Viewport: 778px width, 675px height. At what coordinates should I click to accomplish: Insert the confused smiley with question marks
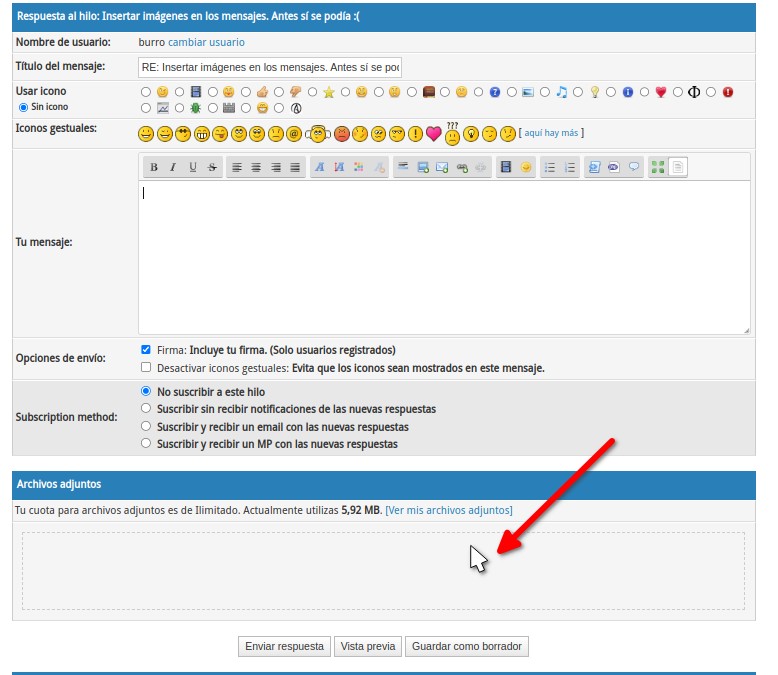point(452,134)
